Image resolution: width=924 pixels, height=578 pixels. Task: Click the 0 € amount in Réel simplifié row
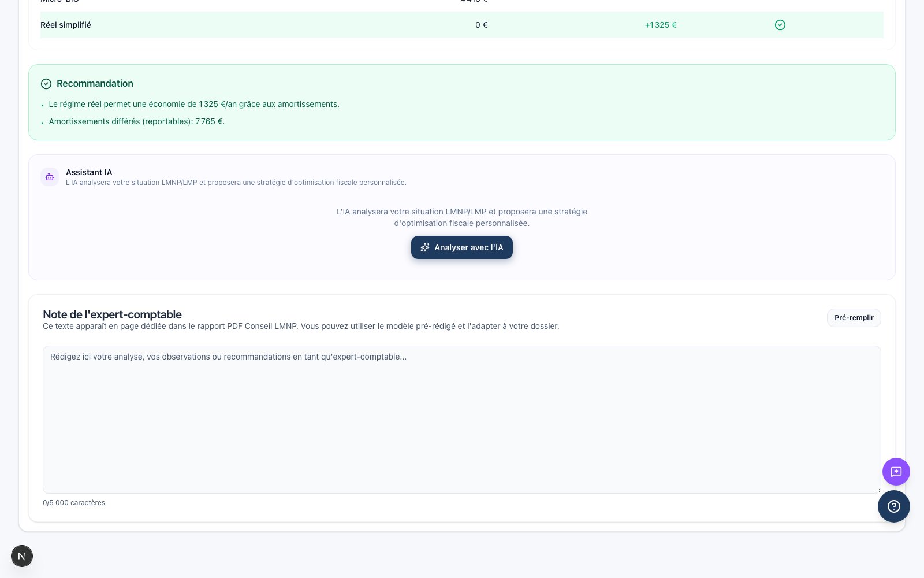[482, 25]
